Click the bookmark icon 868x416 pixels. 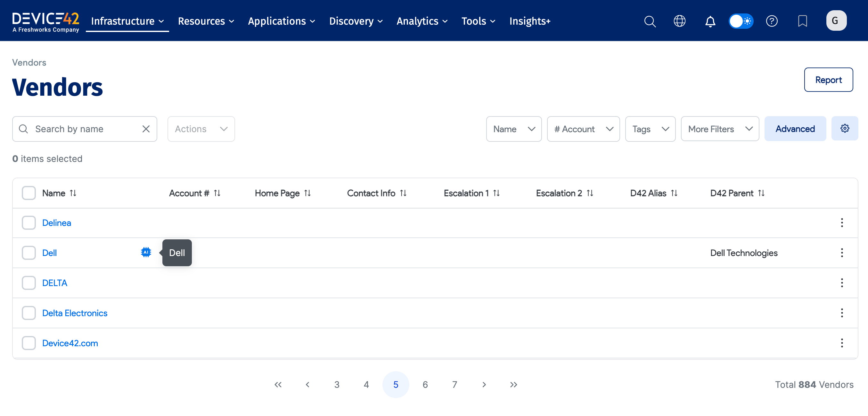[x=803, y=21]
